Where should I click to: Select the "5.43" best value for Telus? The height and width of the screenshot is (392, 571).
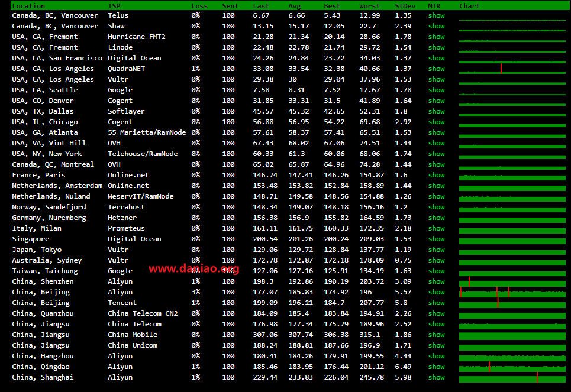click(332, 15)
